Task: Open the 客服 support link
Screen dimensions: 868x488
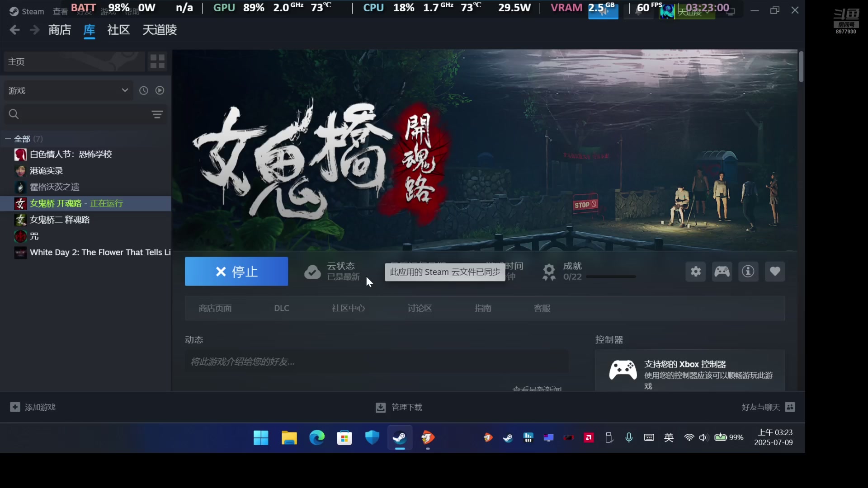Action: (542, 308)
